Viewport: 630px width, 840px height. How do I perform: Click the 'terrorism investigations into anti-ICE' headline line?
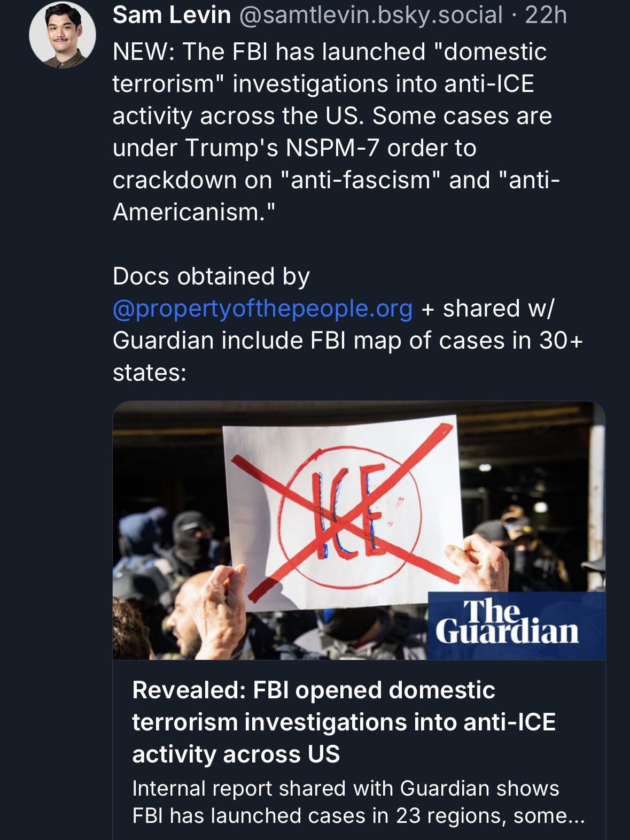point(344,722)
